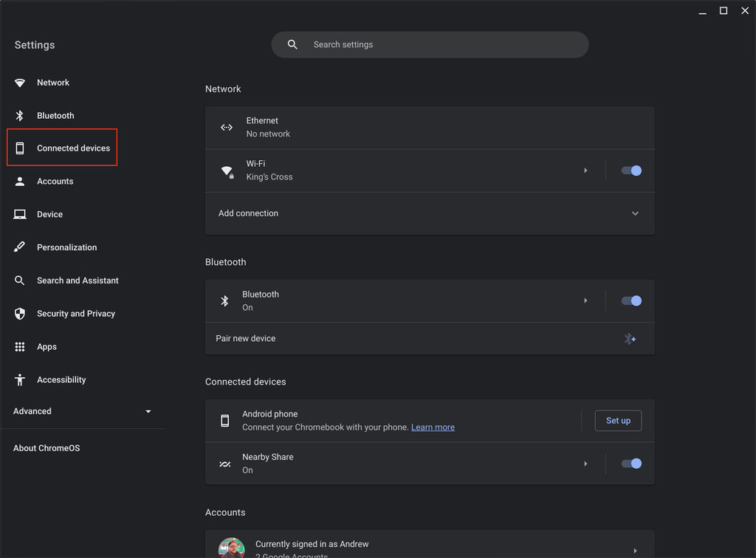Click the Apps grid icon
Screen dimensions: 756x558
(x=20, y=347)
